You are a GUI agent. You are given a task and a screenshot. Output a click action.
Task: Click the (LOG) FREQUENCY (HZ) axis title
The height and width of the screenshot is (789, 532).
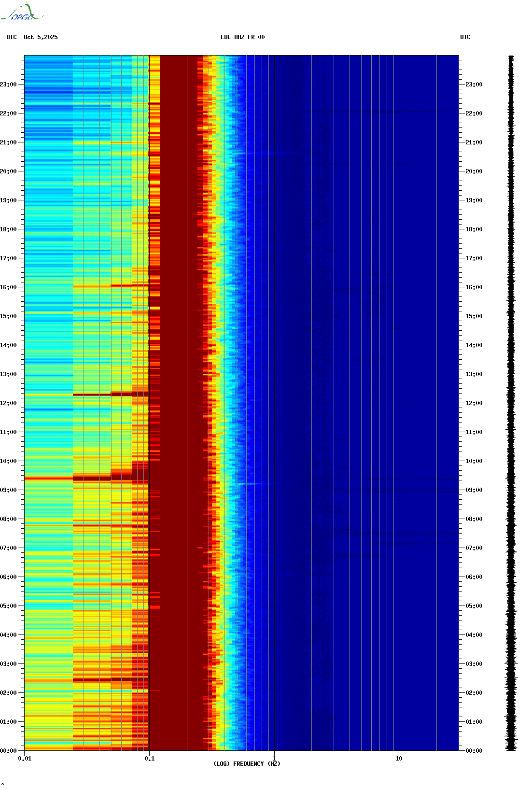247,764
